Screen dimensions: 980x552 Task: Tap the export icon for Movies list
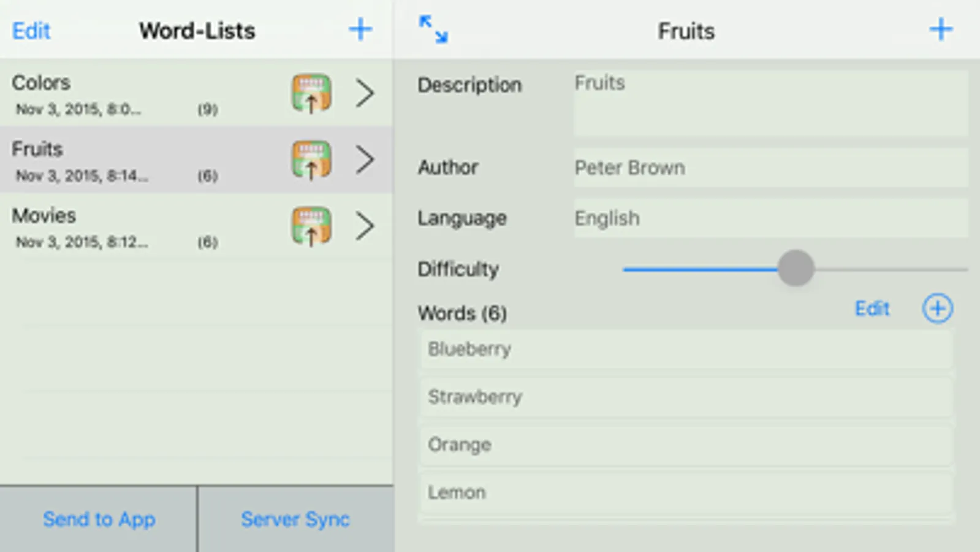pos(311,226)
